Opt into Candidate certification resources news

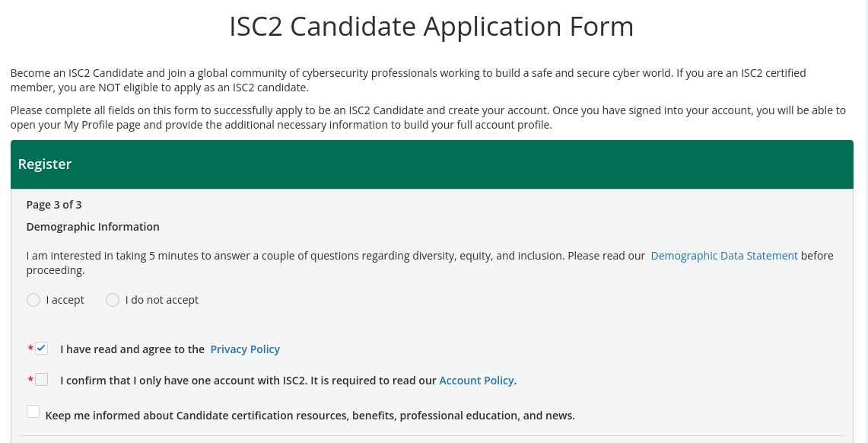(33, 411)
